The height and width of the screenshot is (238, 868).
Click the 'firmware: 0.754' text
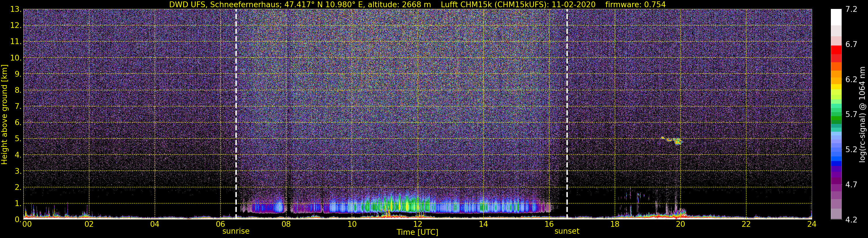click(x=636, y=4)
